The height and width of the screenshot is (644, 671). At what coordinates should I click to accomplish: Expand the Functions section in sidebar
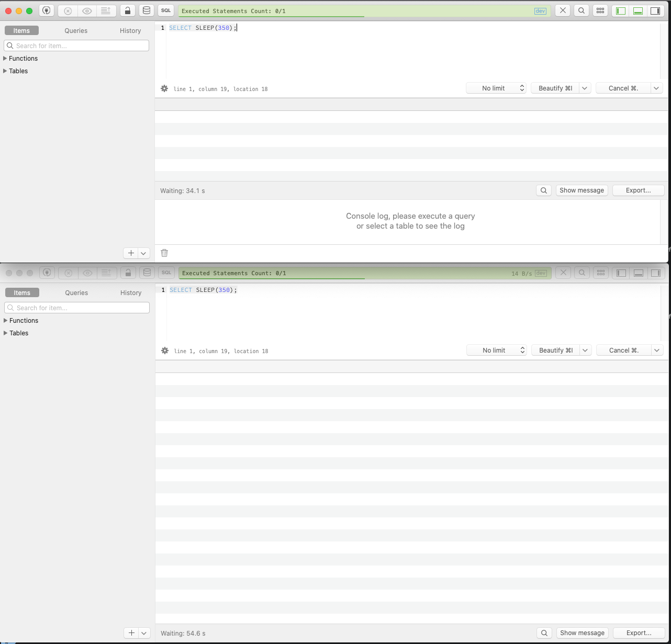pos(20,58)
